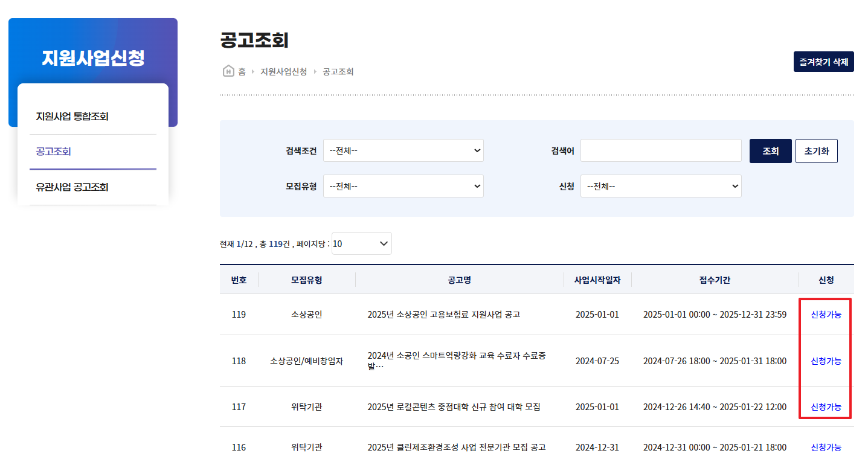Viewport: 868px width, 459px height.
Task: Click the 조회 search button
Action: (x=770, y=150)
